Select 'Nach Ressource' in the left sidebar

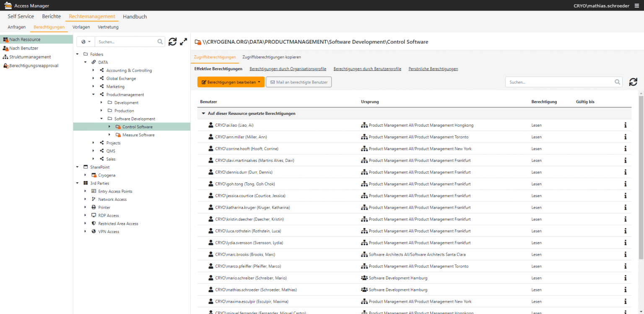[x=25, y=39]
